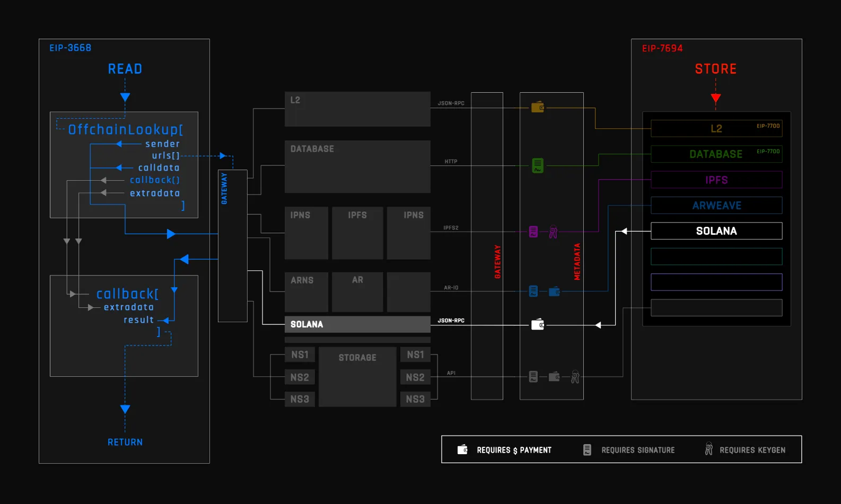841x504 pixels.
Task: Click the white wallet icon in Solana row
Action: [538, 324]
